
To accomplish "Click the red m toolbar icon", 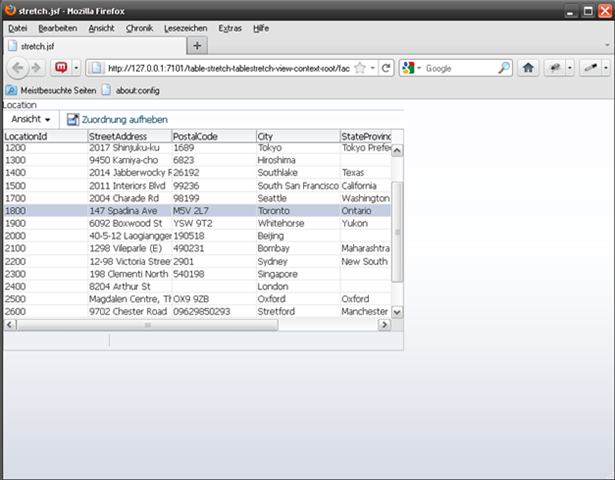I will [61, 68].
